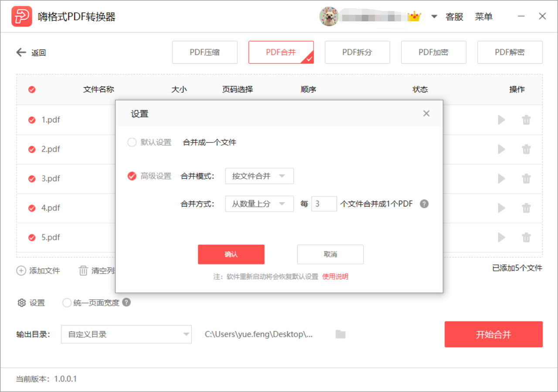
Task: Click the play icon for 3.pdf
Action: tap(502, 179)
